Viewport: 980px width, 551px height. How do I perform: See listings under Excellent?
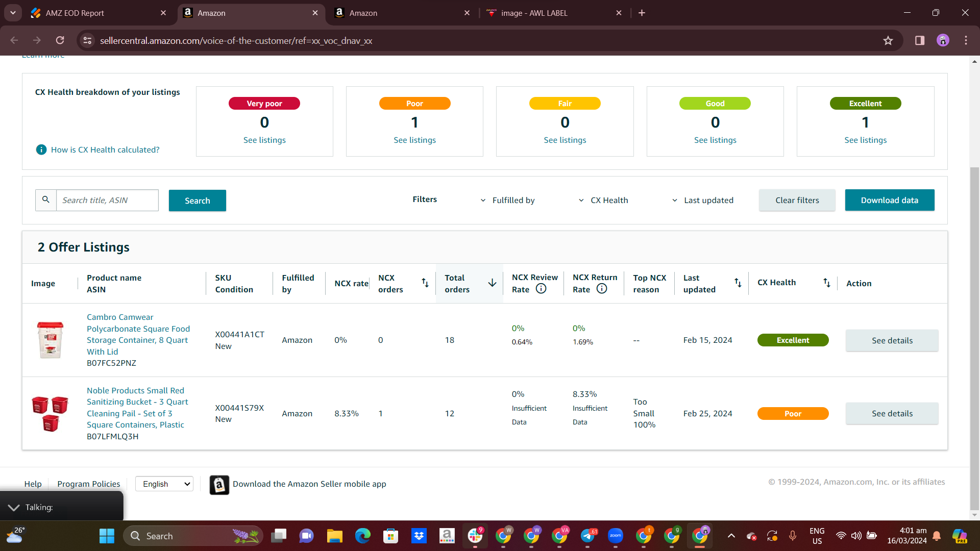tap(866, 140)
